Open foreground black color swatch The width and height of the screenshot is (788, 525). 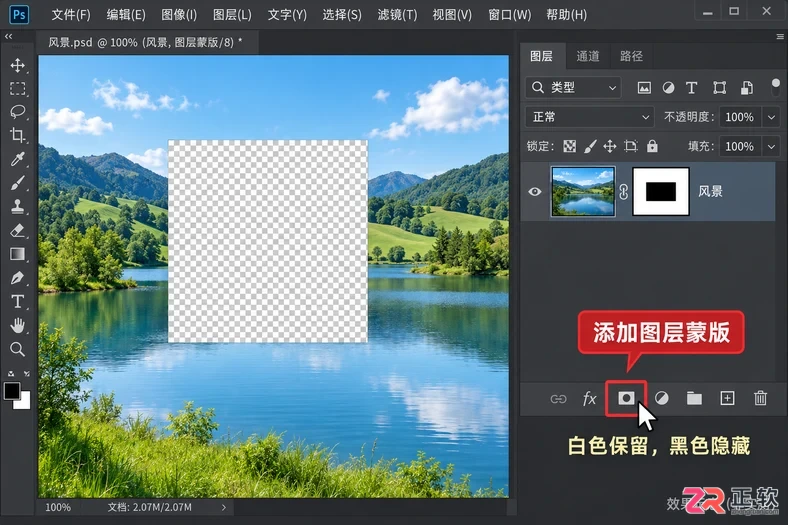pos(11,390)
